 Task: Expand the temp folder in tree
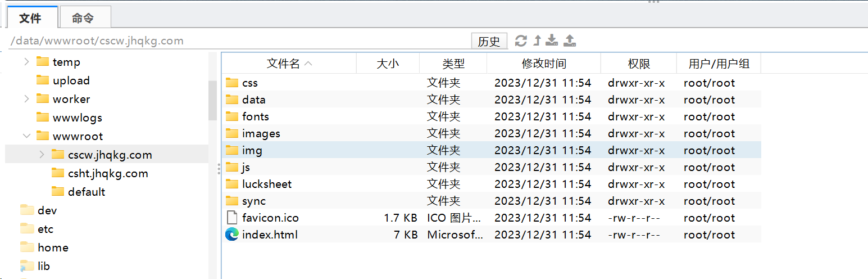coord(26,62)
